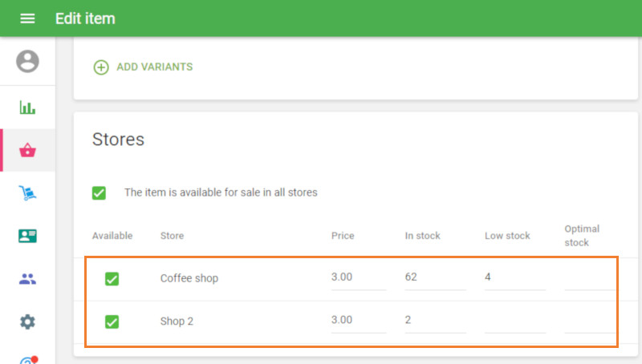Open the Settings gear icon

27,322
